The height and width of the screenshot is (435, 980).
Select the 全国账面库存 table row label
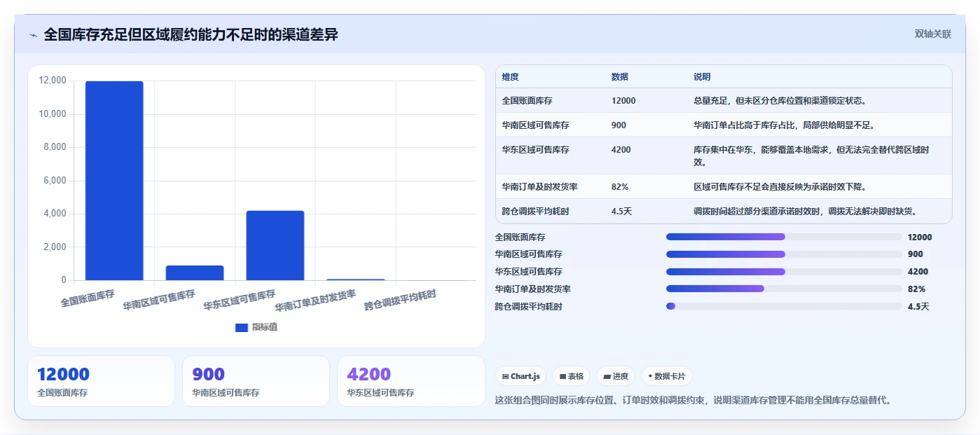click(x=527, y=100)
